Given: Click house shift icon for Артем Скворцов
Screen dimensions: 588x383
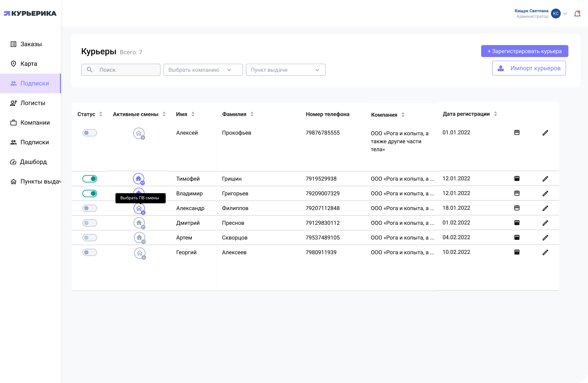Looking at the screenshot, I should 139,237.
